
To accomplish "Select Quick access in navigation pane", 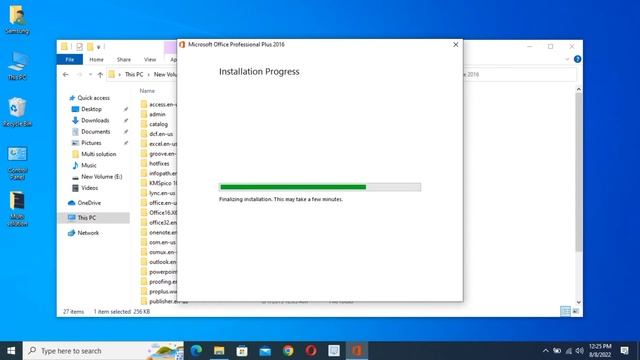I will 93,98.
